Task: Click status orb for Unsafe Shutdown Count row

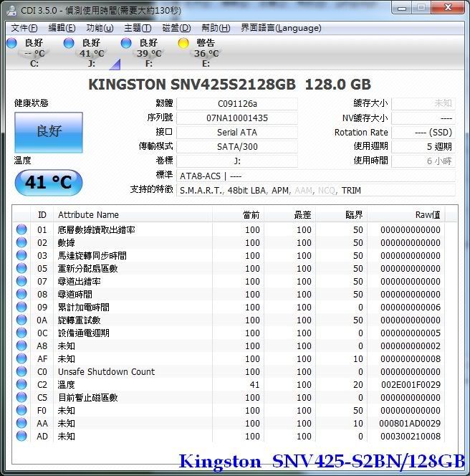Action: click(21, 371)
